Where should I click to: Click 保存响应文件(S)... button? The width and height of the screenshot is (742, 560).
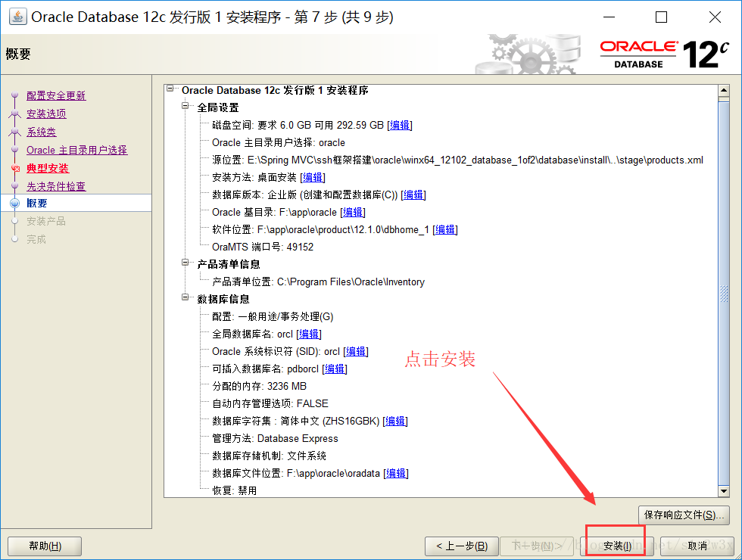pyautogui.click(x=684, y=515)
